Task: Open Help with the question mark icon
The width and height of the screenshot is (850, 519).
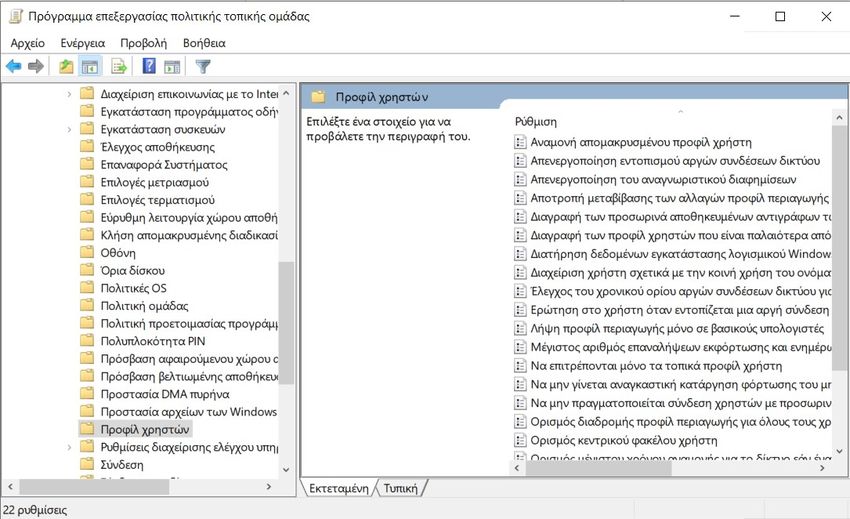Action: coord(149,66)
